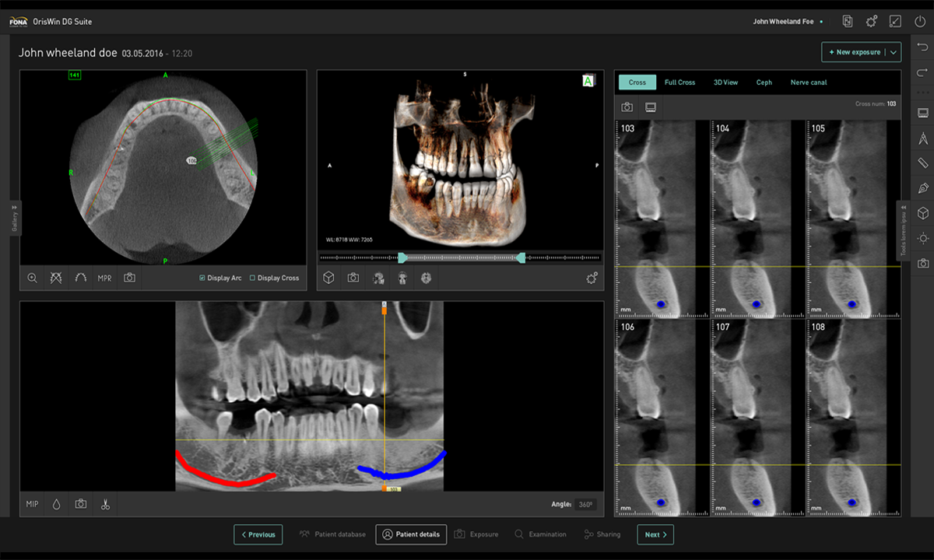Viewport: 934px width, 560px height.
Task: Take a snapshot of the 3D rendering
Action: click(353, 278)
